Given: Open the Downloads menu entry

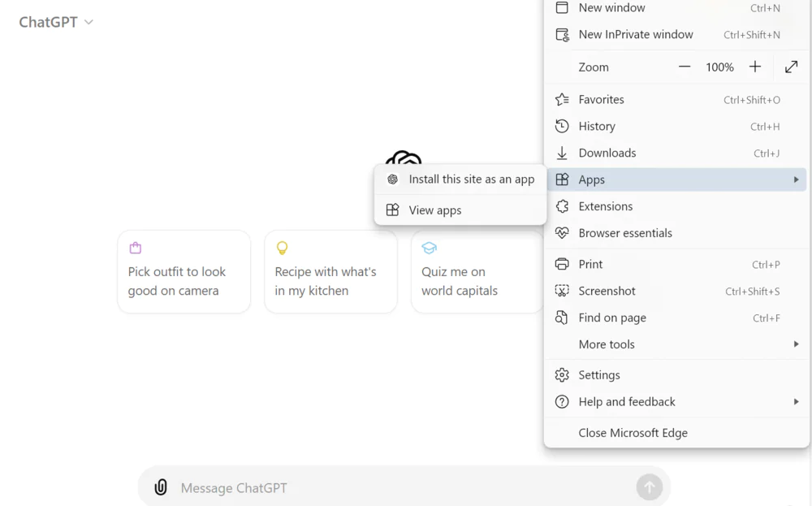Looking at the screenshot, I should coord(677,153).
